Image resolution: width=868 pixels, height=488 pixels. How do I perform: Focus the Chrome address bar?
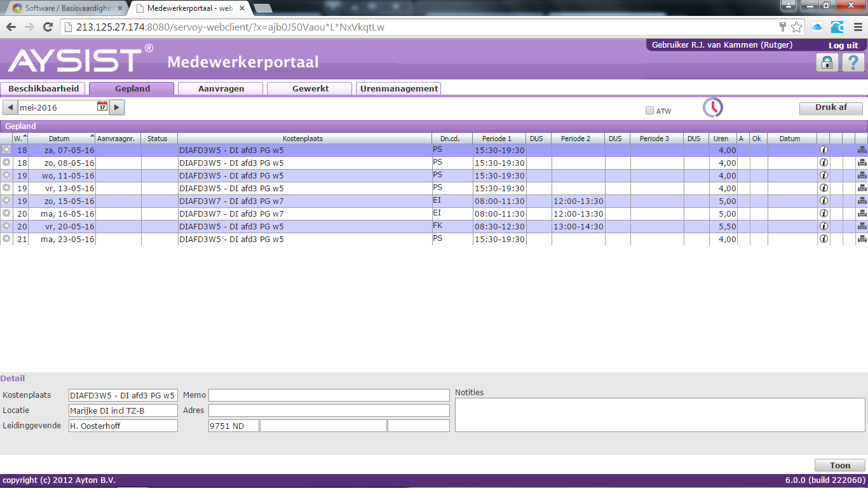419,27
